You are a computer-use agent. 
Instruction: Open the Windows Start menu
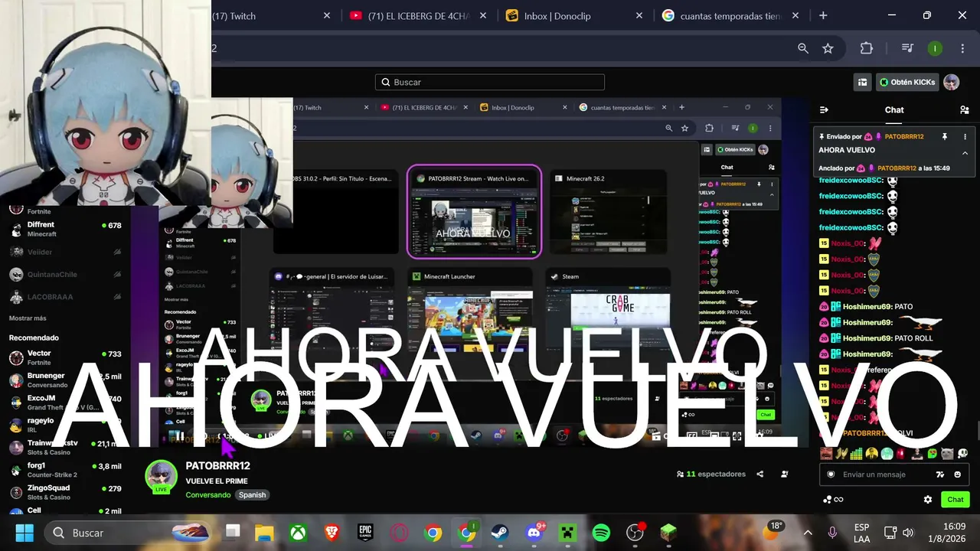click(24, 533)
